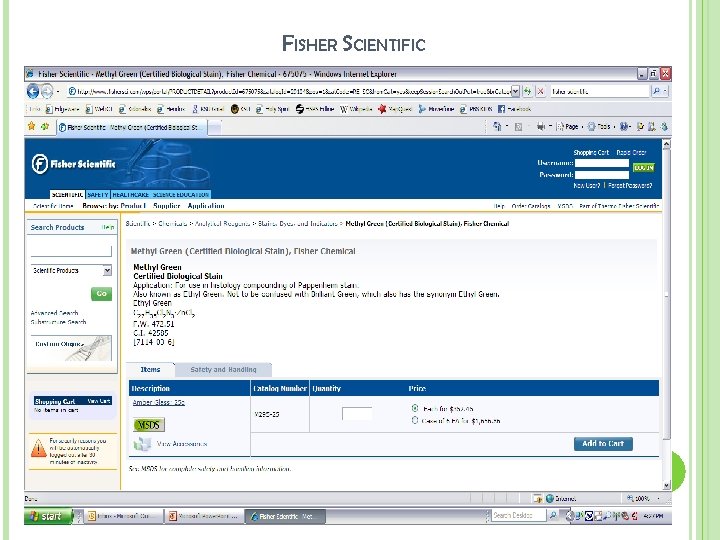Click the View Cart link
720x540 pixels.
point(99,401)
